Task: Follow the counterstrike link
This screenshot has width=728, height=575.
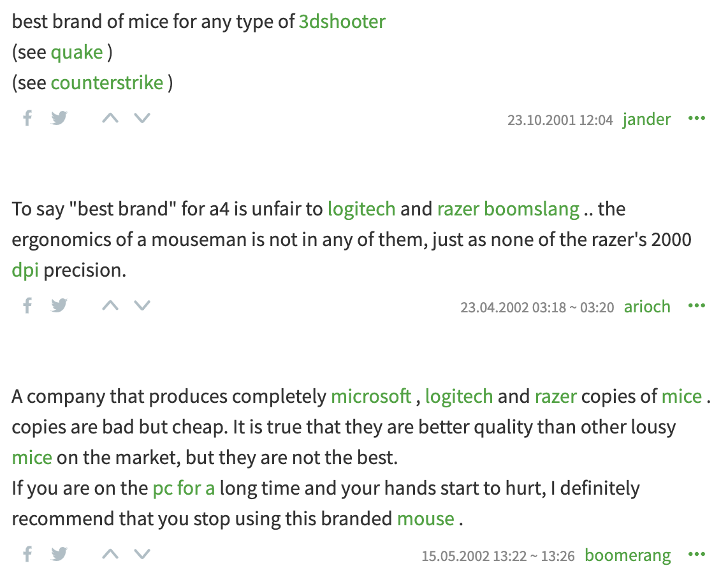Action: pos(107,83)
